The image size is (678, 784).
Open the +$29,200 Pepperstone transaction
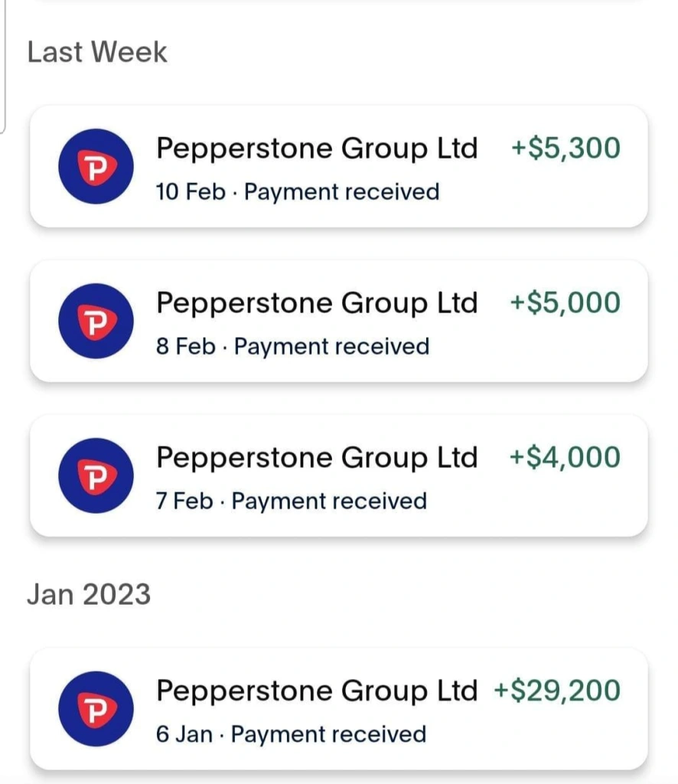pyautogui.click(x=339, y=709)
